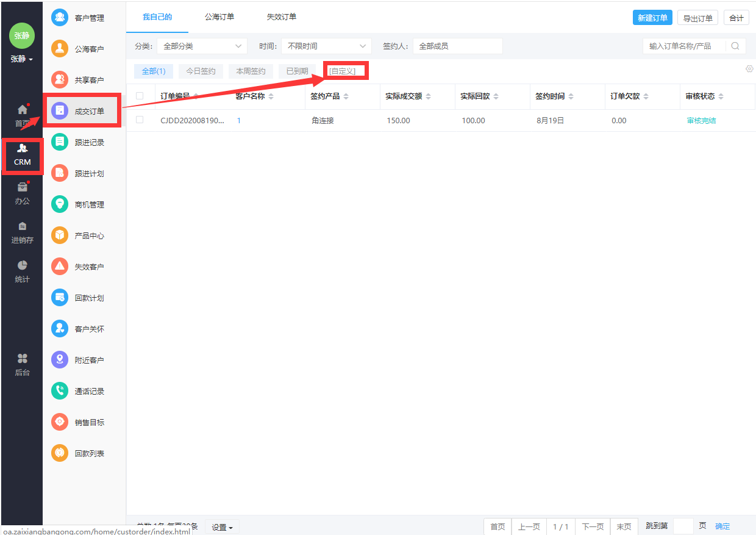Screen dimensions: 756x535
Task: Select CRM module in main navigation
Action: [22, 156]
